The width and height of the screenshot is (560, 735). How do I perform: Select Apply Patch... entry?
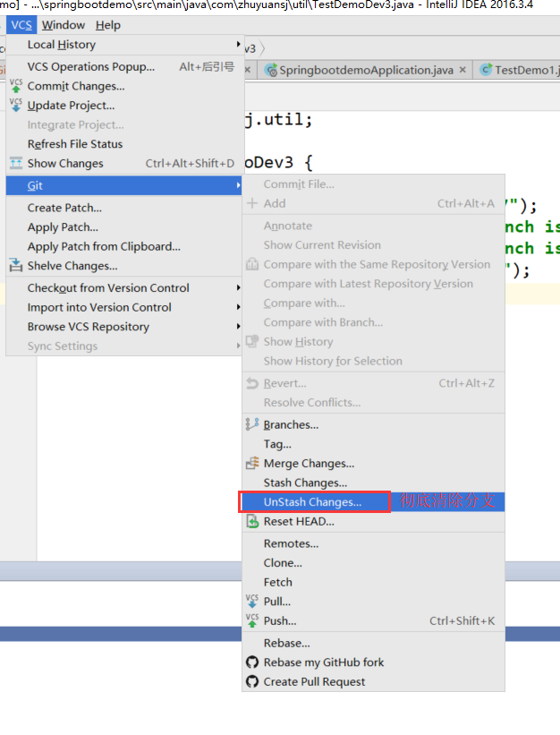click(x=124, y=227)
